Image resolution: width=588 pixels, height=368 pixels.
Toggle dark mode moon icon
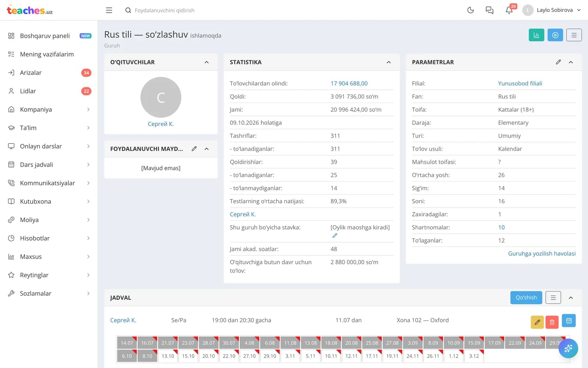[x=470, y=10]
